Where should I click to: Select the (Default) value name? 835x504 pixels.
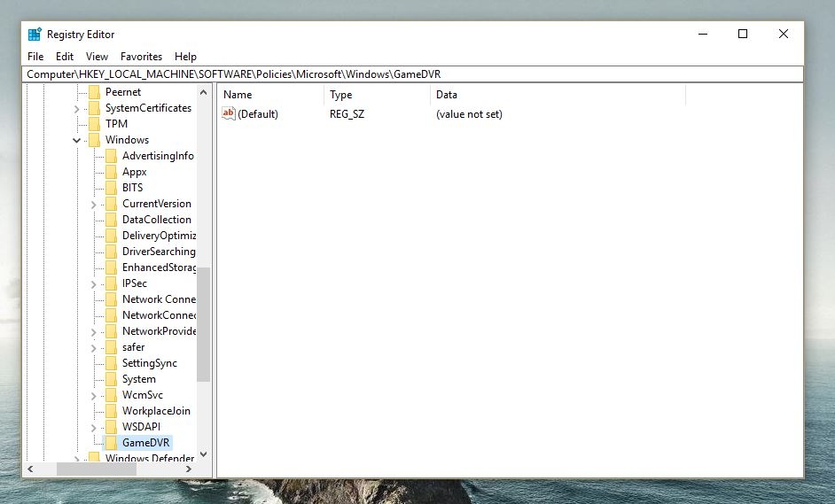(258, 114)
